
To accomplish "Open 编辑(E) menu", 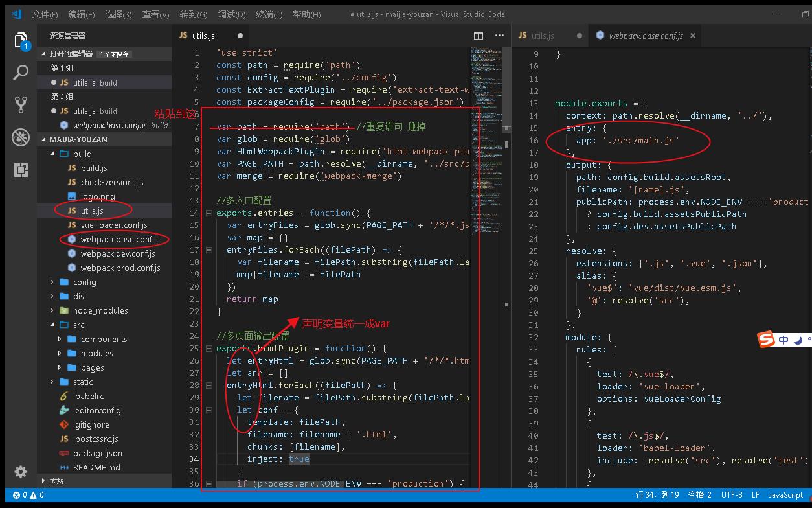I will (82, 14).
